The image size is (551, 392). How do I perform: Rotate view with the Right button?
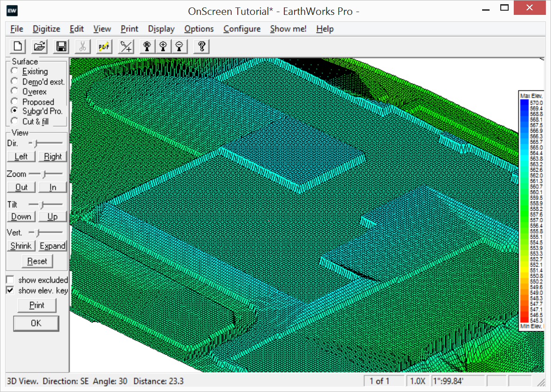[53, 156]
